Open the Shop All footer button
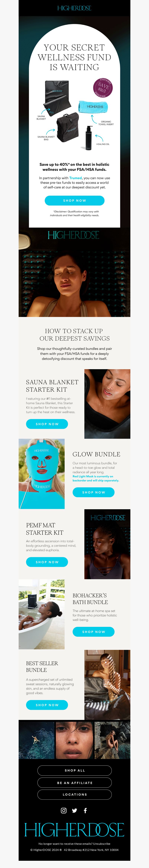The width and height of the screenshot is (149, 868). (74, 770)
